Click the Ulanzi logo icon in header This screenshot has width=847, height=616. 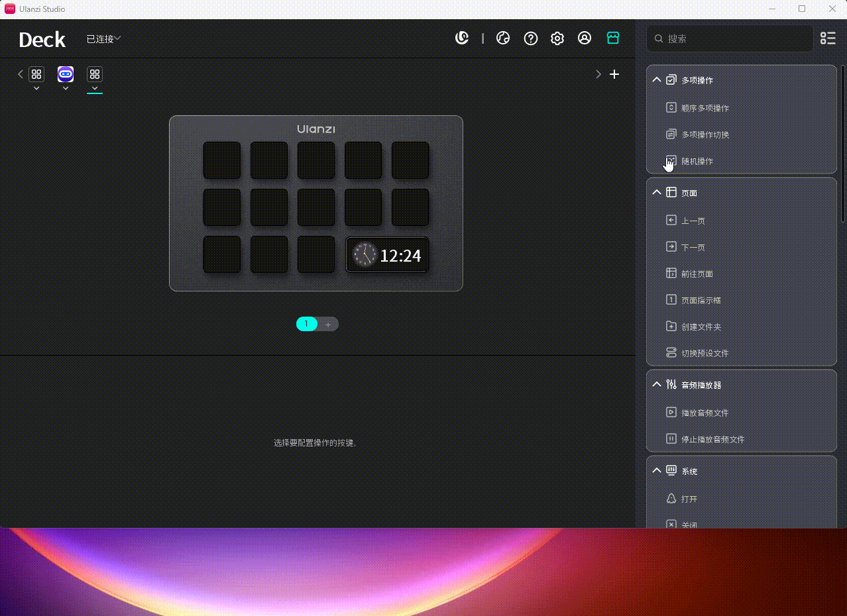(462, 38)
